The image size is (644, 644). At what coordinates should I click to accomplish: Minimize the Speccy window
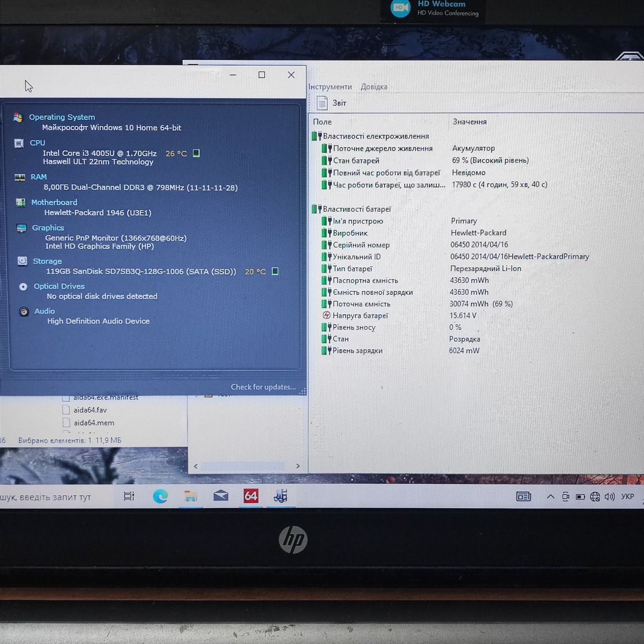coord(233,75)
